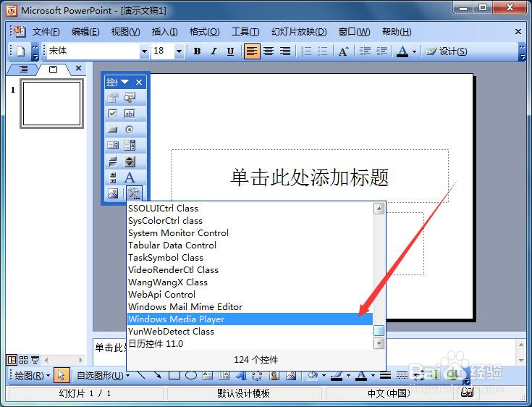Viewport: 532px width, 407px height.
Task: Enable Center text alignment
Action: click(269, 51)
